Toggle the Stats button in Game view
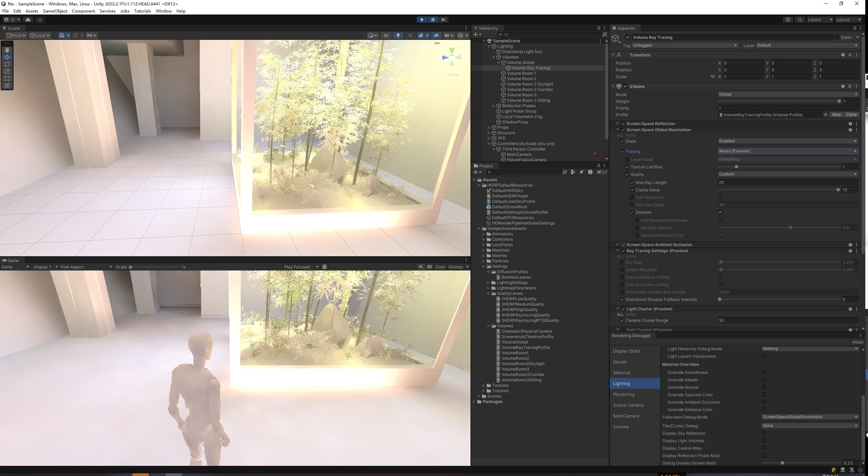The width and height of the screenshot is (868, 476). [x=440, y=267]
